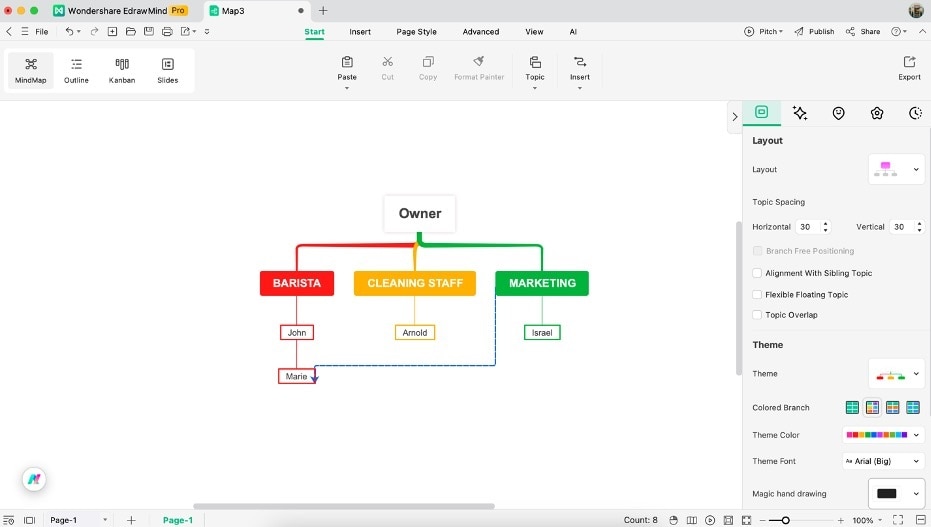This screenshot has width=931, height=527.
Task: Click the Cut scissors icon
Action: click(x=388, y=62)
